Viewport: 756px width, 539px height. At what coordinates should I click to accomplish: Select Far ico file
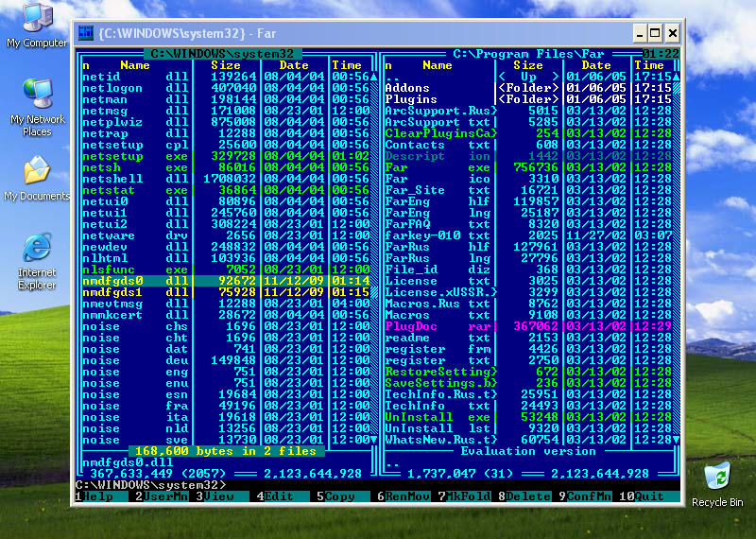tap(528, 179)
